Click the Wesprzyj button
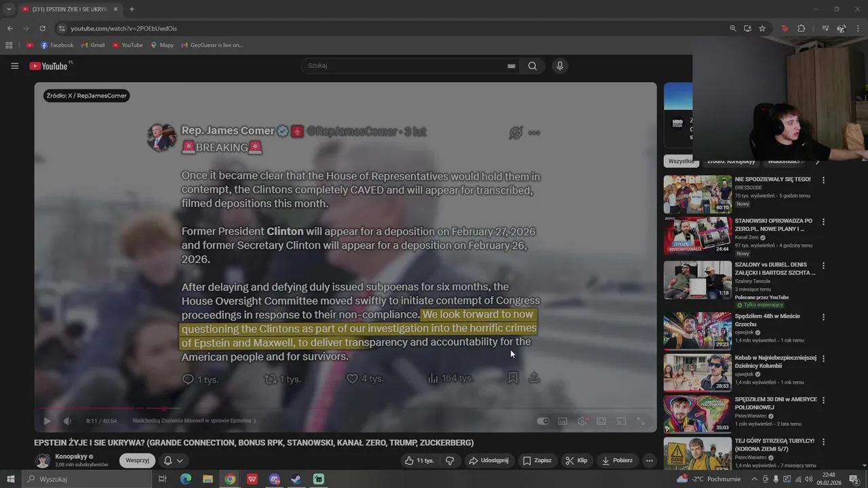Screen dimensions: 868x488 137,460
